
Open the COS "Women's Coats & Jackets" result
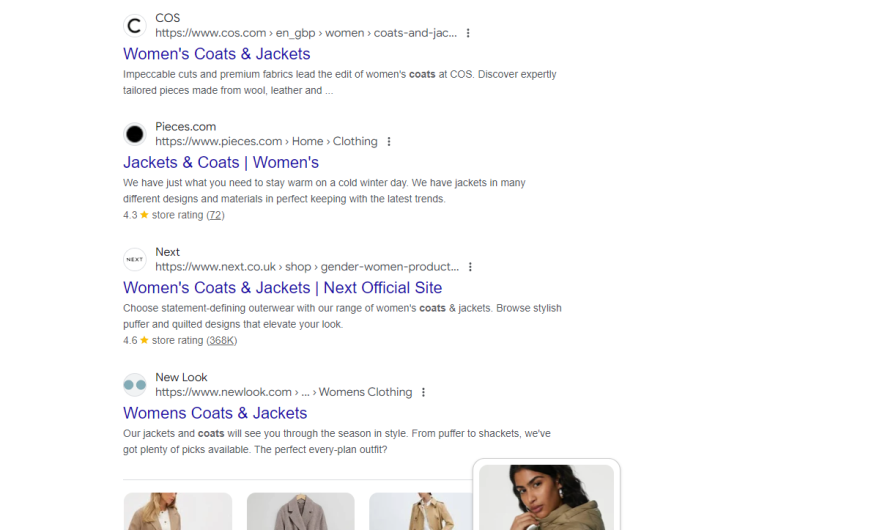[x=217, y=54]
